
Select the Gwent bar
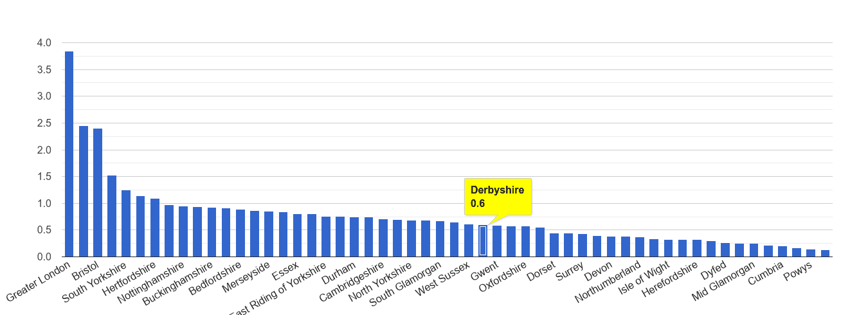click(497, 241)
